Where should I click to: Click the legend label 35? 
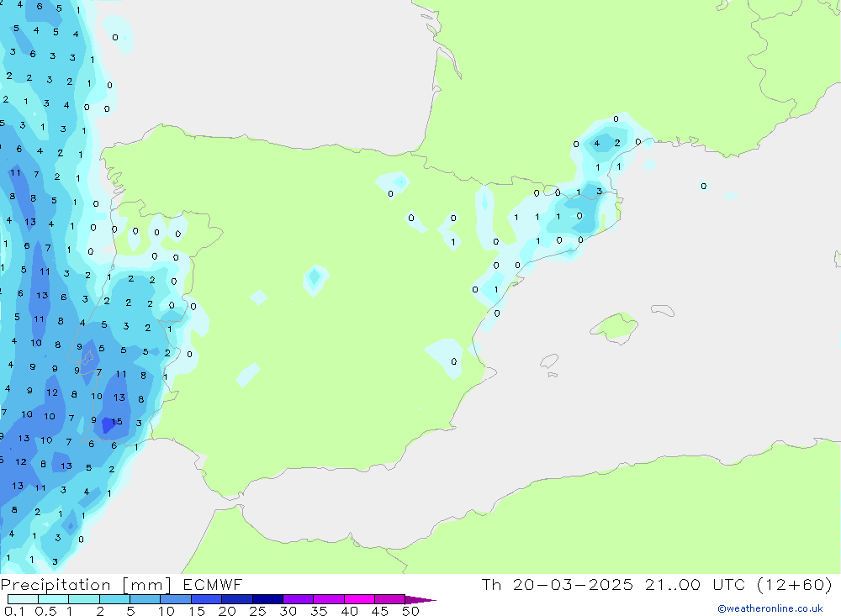pyautogui.click(x=319, y=611)
